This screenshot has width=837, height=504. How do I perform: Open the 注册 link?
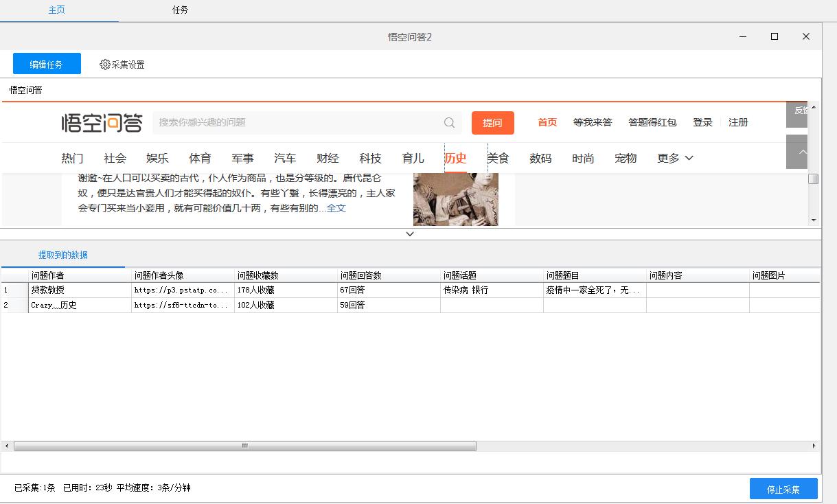pyautogui.click(x=738, y=122)
